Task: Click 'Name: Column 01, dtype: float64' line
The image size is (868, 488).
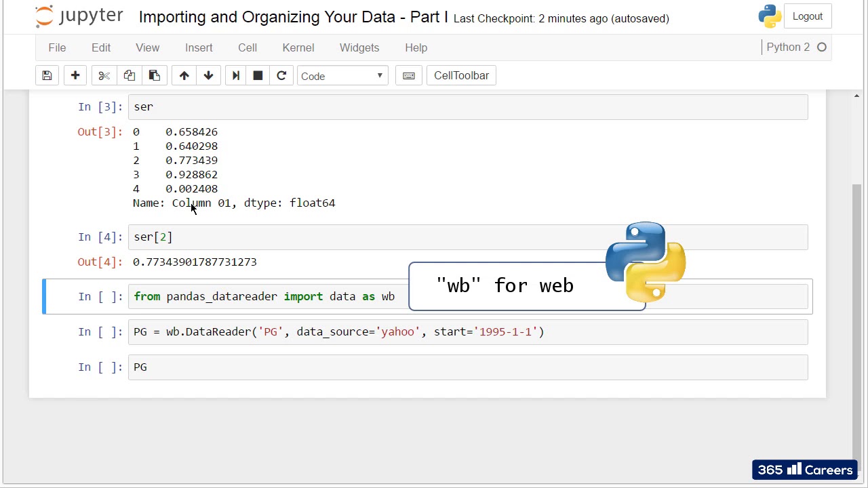Action: [234, 203]
